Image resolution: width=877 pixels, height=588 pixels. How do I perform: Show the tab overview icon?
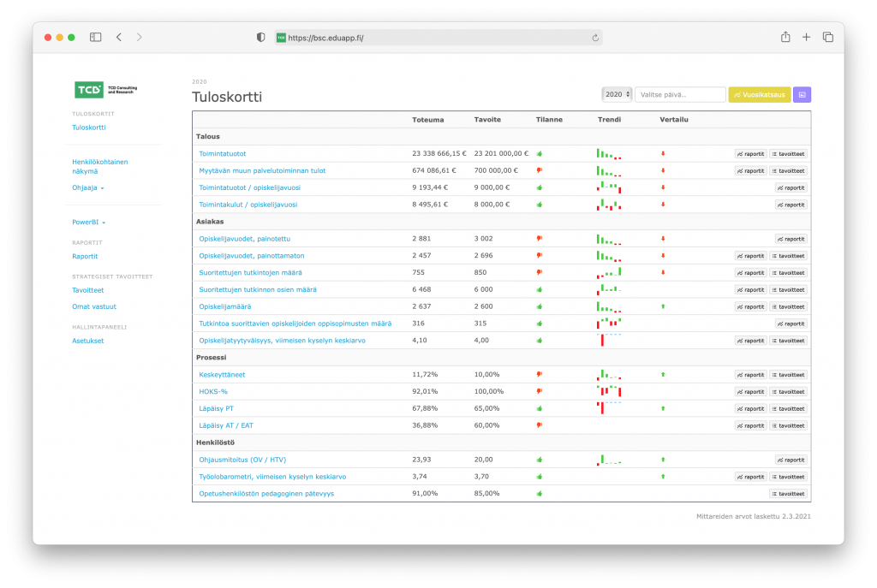click(x=828, y=38)
